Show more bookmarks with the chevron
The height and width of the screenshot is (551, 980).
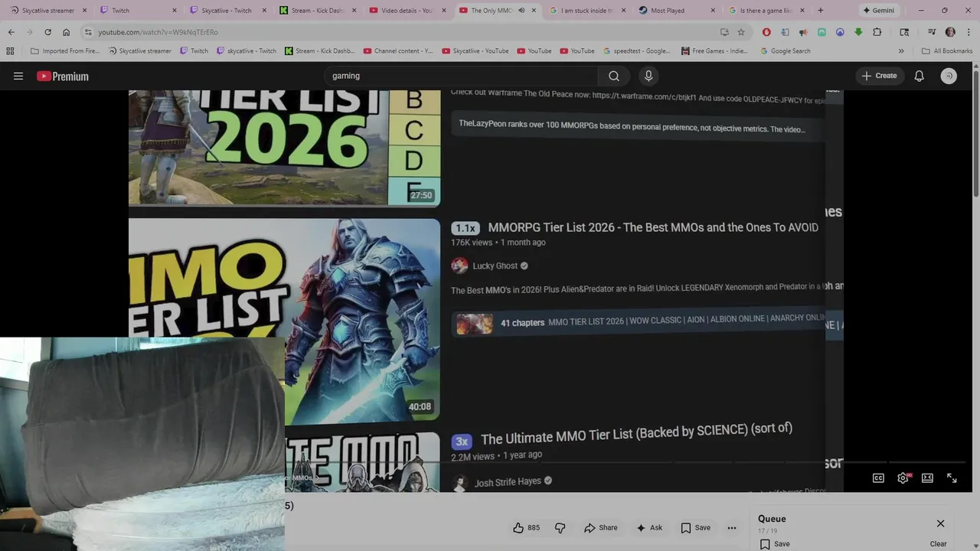coord(901,51)
